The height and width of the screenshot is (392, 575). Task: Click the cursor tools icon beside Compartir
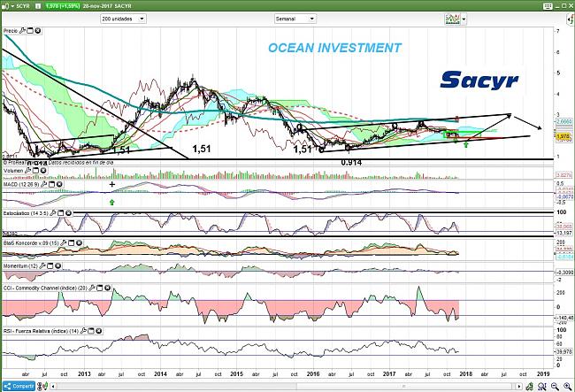pyautogui.click(x=42, y=386)
